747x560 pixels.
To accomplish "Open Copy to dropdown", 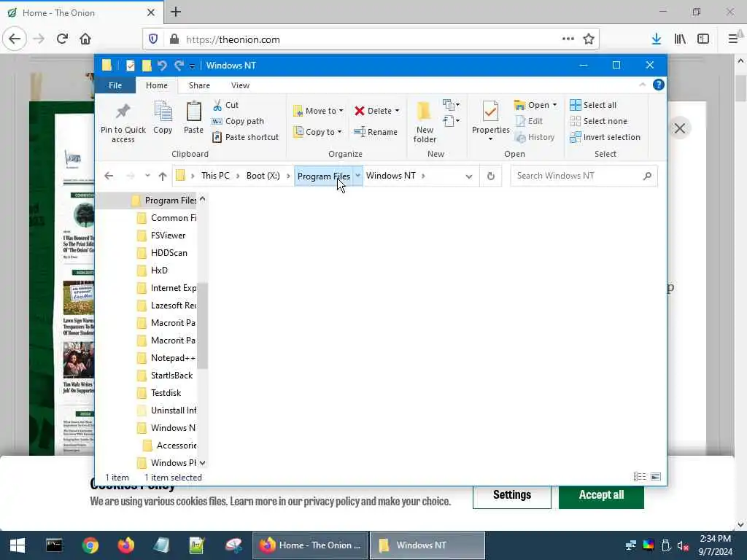I will pos(317,132).
